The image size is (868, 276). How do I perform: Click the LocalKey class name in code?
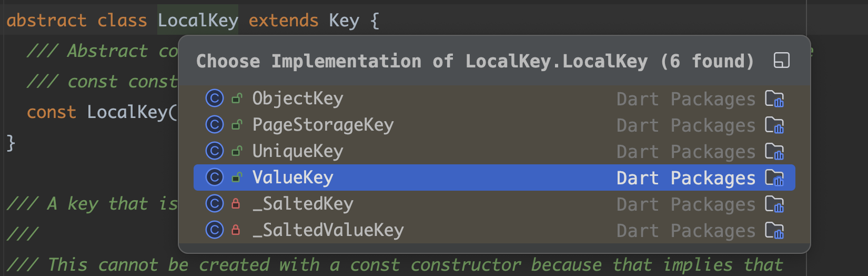(198, 20)
